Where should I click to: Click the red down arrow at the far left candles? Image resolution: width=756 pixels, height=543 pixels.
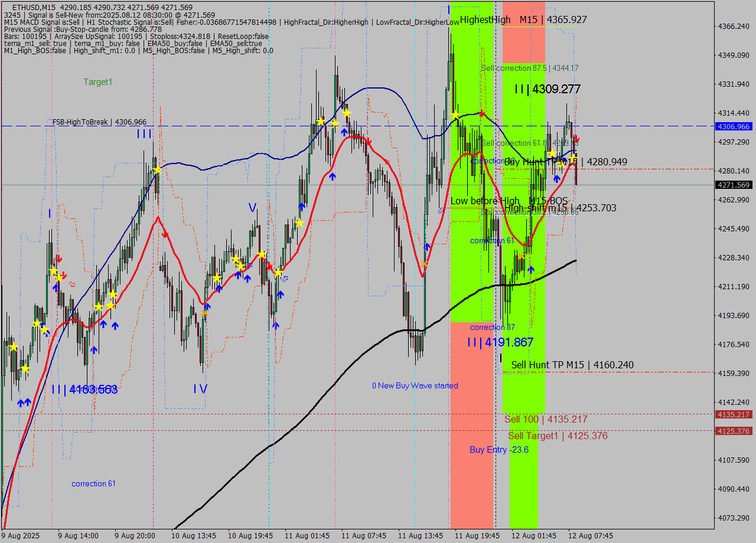[x=58, y=258]
